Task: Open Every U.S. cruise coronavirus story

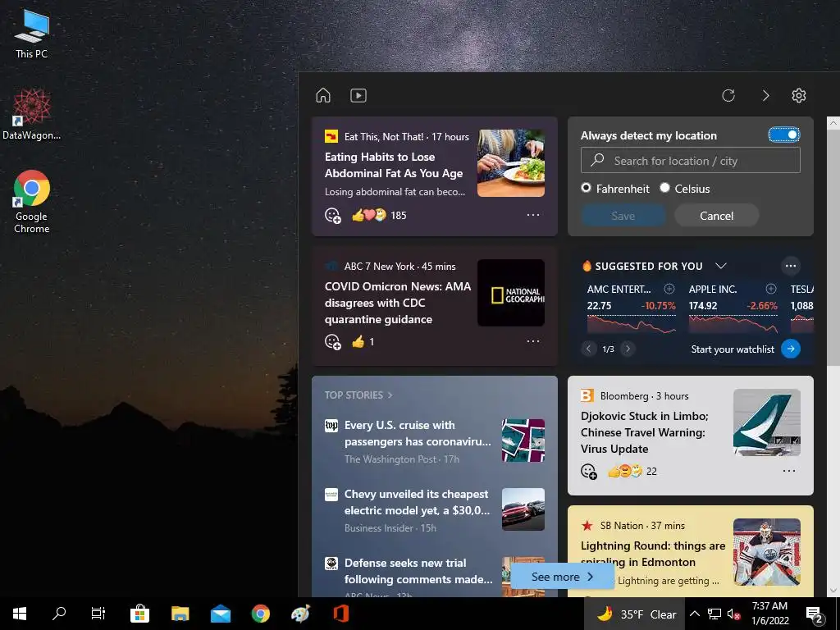Action: [418, 433]
